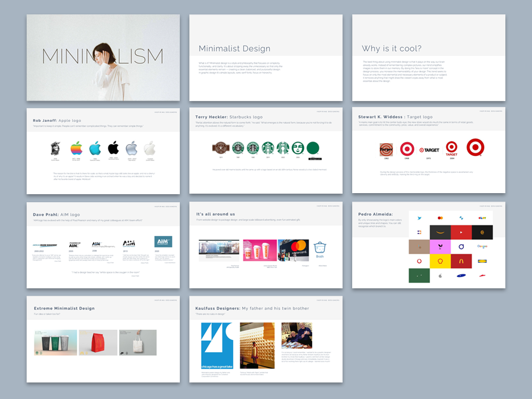The height and width of the screenshot is (399, 532).
Task: Click the solid green circle Starbucks logo
Action: pos(312,148)
